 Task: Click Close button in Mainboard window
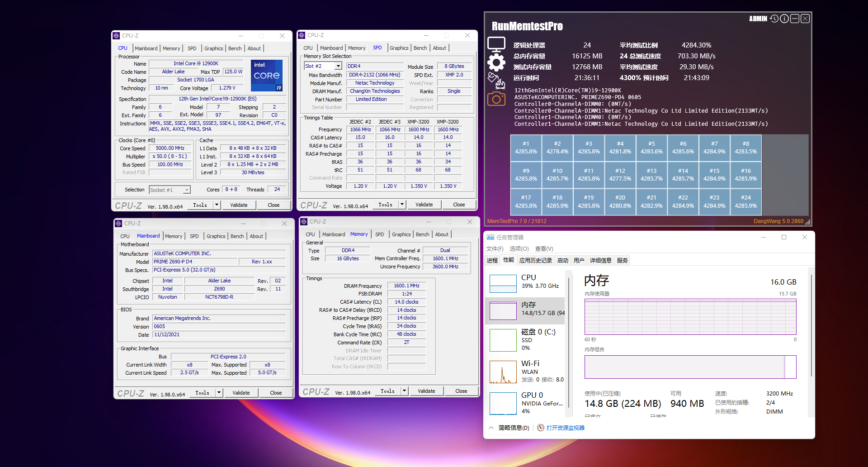276,393
